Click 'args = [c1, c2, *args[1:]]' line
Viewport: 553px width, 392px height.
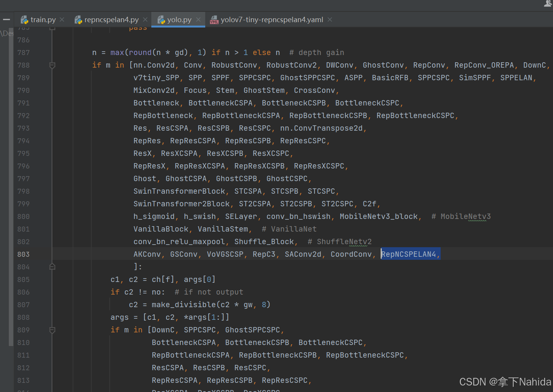pyautogui.click(x=170, y=317)
